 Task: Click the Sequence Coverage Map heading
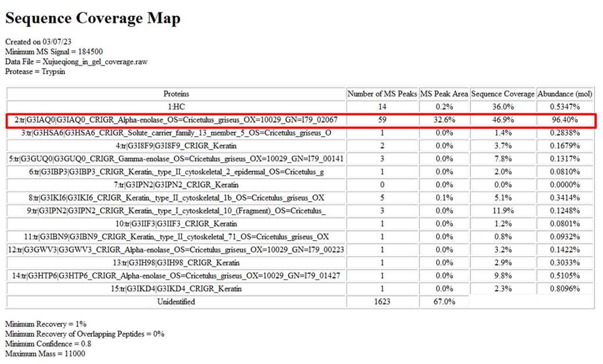pyautogui.click(x=92, y=19)
